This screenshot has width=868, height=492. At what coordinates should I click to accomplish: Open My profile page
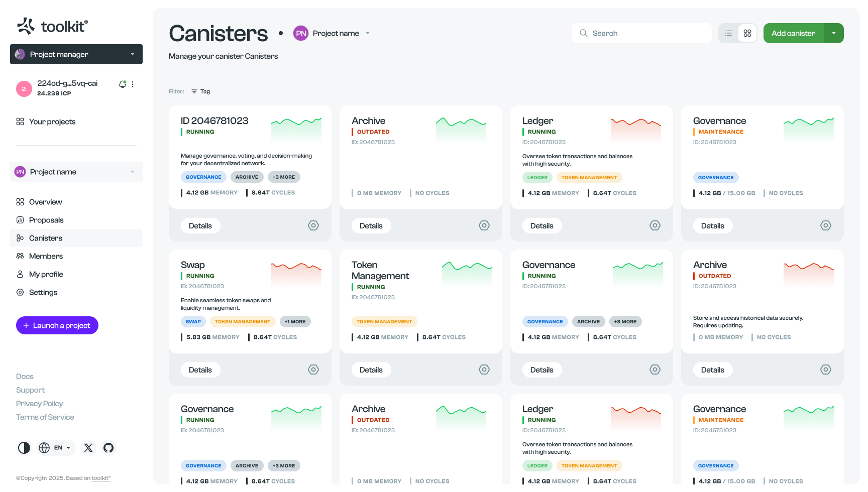tap(76, 274)
